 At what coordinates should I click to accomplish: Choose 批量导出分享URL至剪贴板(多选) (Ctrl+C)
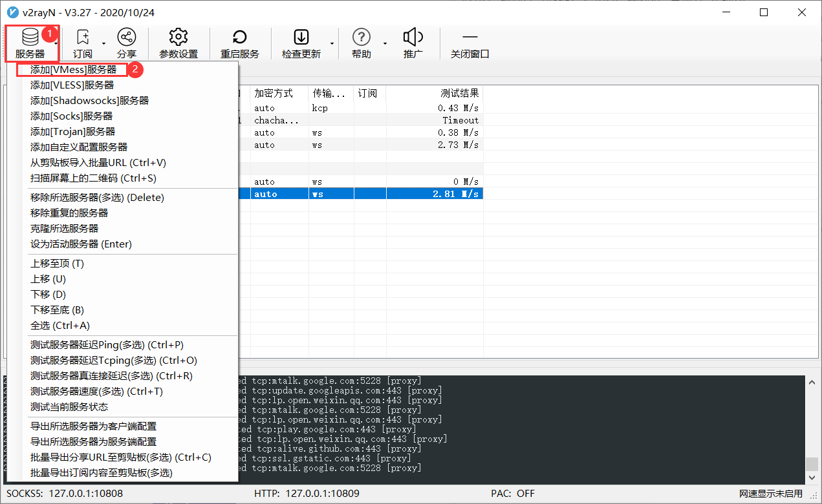click(122, 457)
